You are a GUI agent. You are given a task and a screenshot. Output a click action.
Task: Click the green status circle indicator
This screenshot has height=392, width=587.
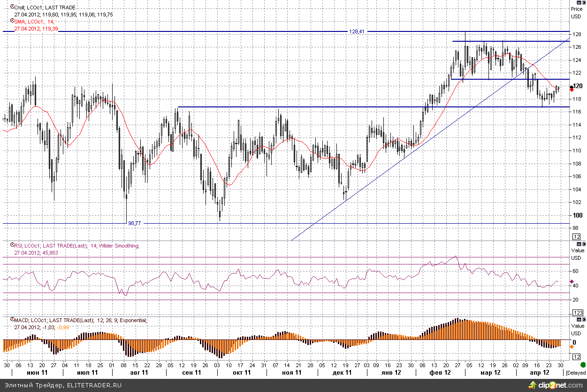582,364
